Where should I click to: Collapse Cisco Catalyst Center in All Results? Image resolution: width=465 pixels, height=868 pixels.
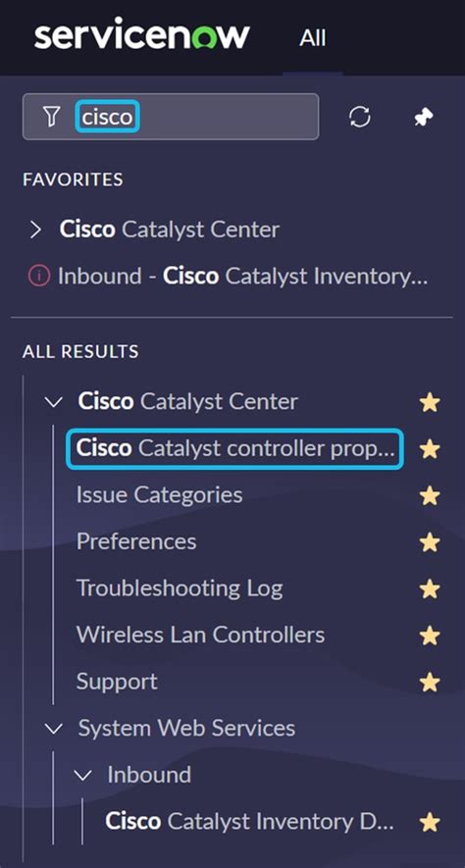pyautogui.click(x=54, y=402)
